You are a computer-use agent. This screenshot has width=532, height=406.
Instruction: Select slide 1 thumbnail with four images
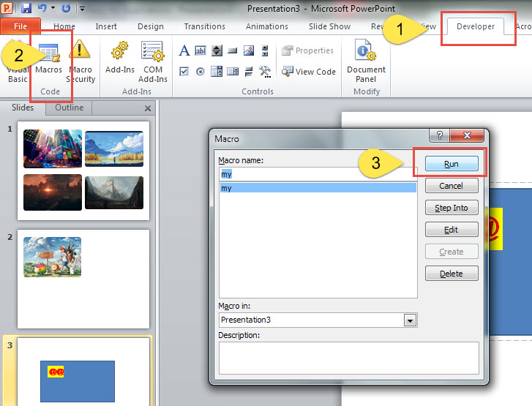pos(83,170)
